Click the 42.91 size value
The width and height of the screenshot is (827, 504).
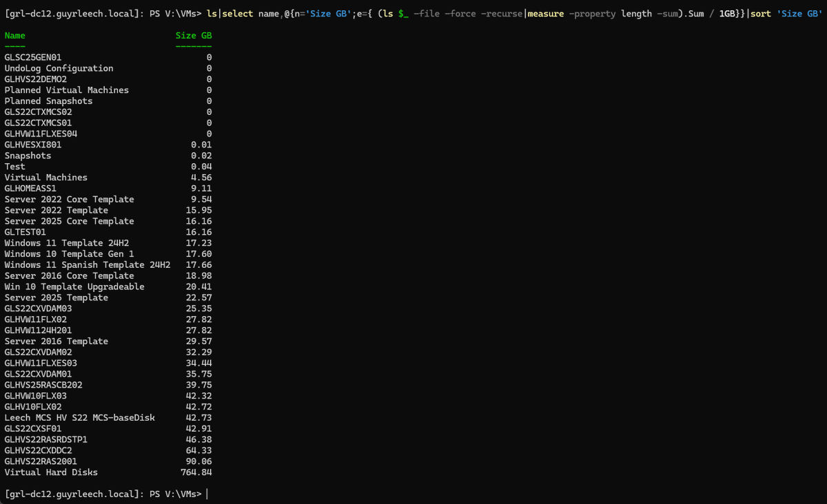[x=199, y=429]
